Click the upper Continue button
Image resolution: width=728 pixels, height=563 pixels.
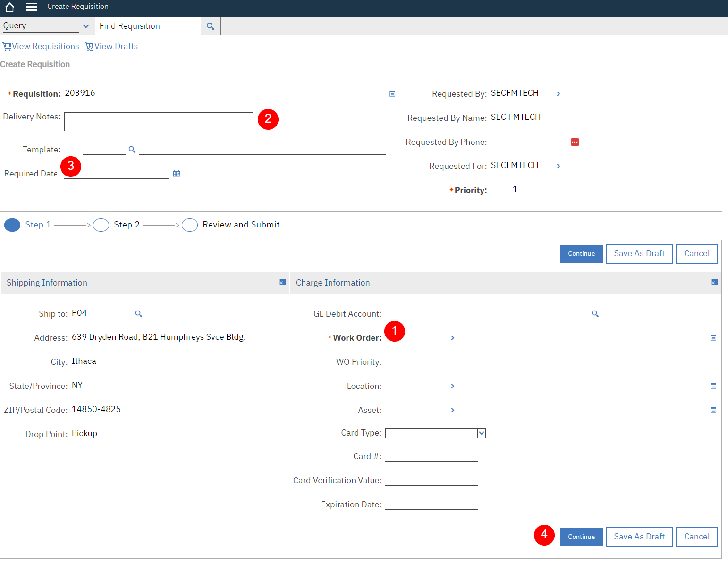(x=581, y=254)
